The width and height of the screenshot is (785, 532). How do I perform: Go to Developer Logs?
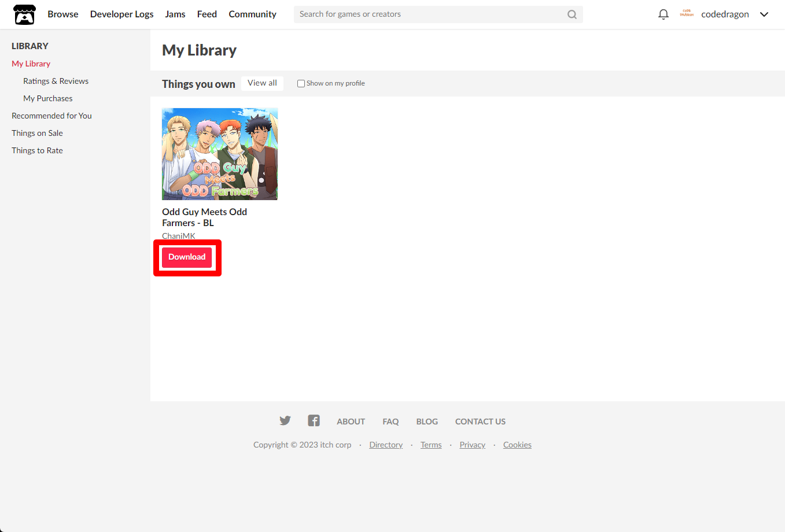pyautogui.click(x=122, y=14)
